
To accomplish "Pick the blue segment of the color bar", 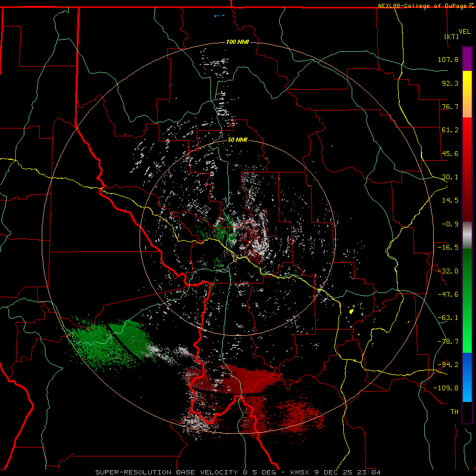I will point(467,377).
